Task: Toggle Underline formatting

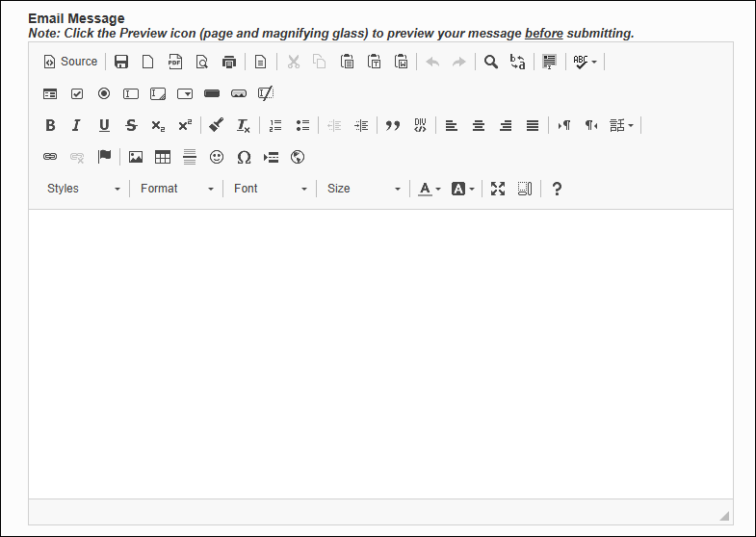Action: coord(104,126)
